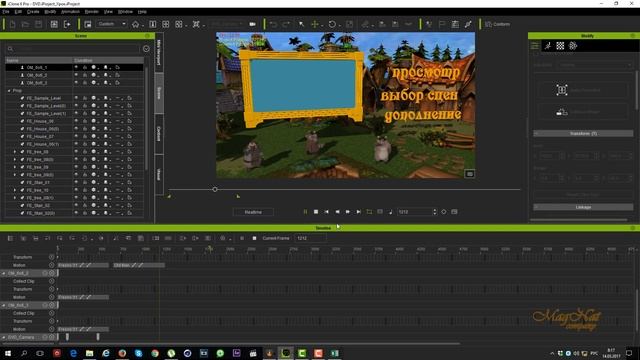Expand the FE_tree_10 tree item
640x360 pixels.
click(15, 190)
